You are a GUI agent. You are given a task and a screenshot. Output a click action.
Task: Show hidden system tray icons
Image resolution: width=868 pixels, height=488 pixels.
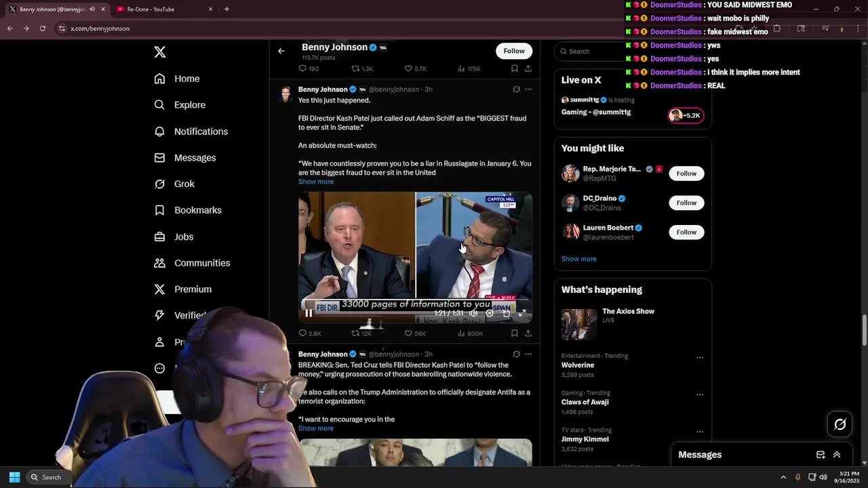(x=783, y=477)
